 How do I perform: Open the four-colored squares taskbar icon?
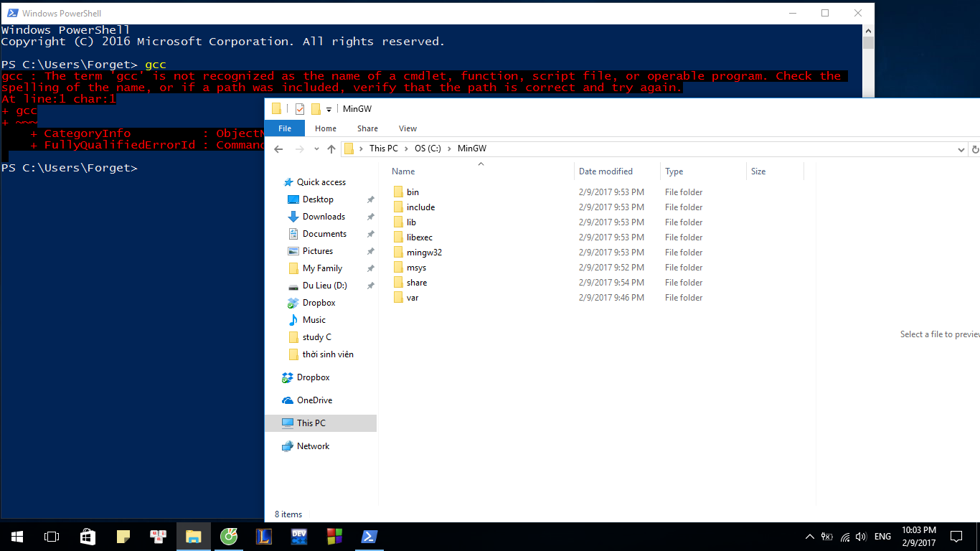point(334,537)
